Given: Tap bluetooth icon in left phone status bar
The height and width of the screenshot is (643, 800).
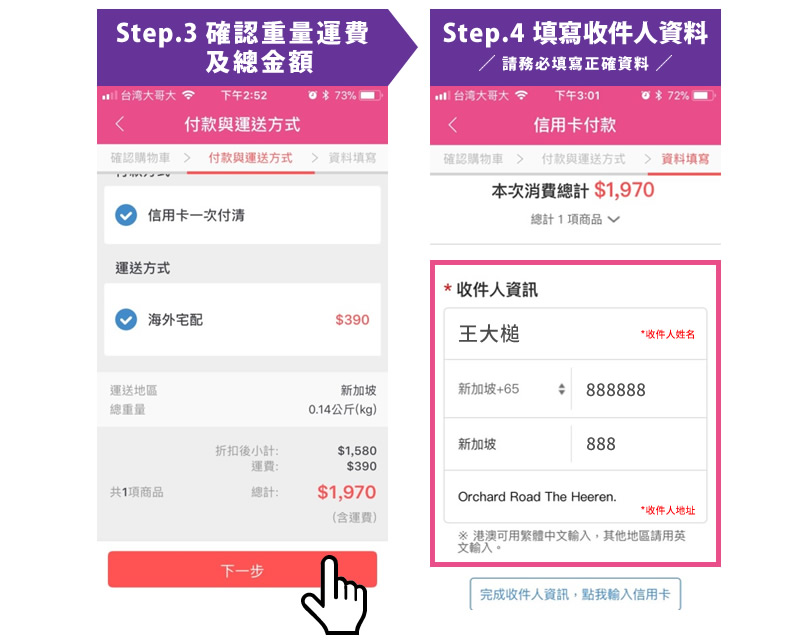Looking at the screenshot, I should (x=326, y=95).
